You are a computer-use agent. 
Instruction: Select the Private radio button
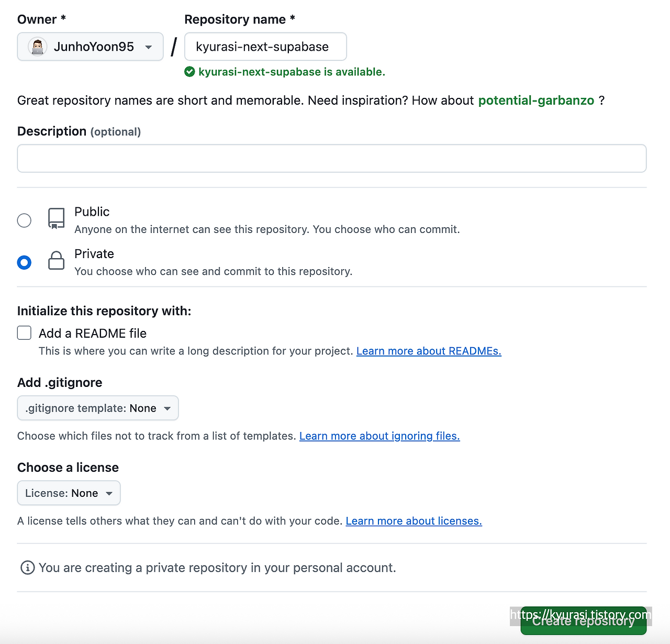pyautogui.click(x=24, y=262)
